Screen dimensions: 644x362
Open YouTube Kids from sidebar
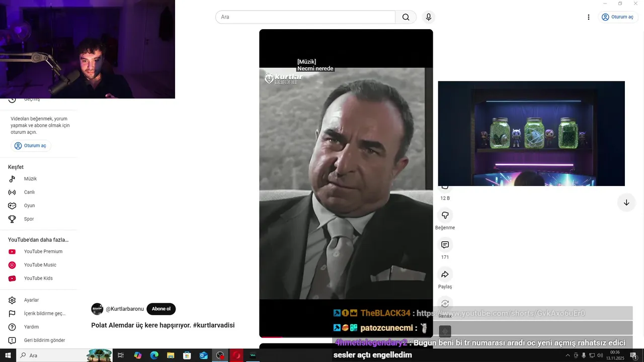tap(38, 279)
